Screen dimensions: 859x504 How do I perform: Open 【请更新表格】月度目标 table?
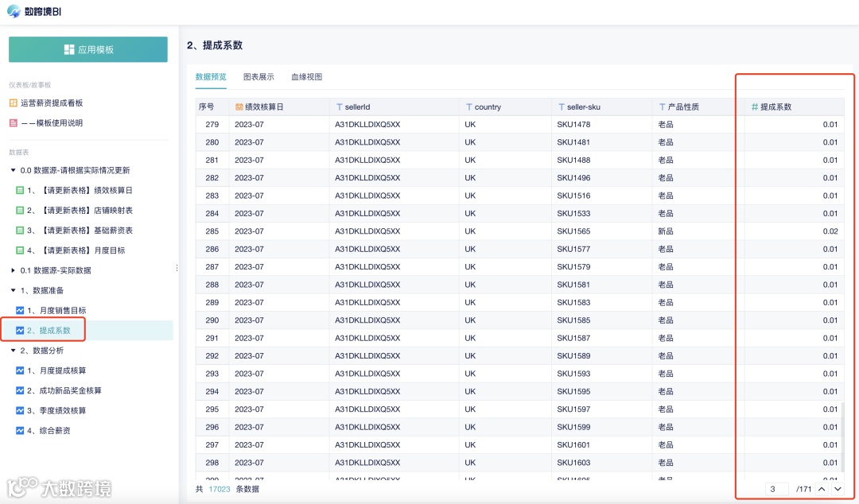click(x=76, y=250)
